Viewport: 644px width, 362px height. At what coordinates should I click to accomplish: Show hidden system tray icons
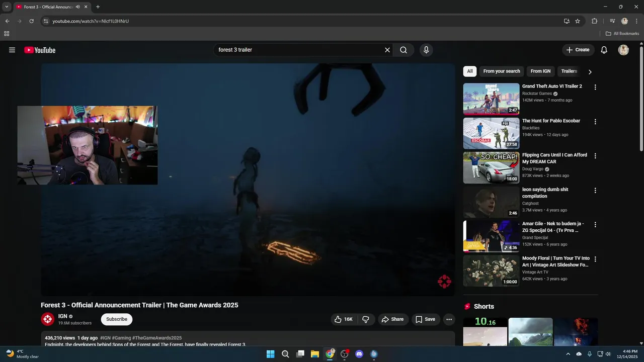[x=568, y=354]
